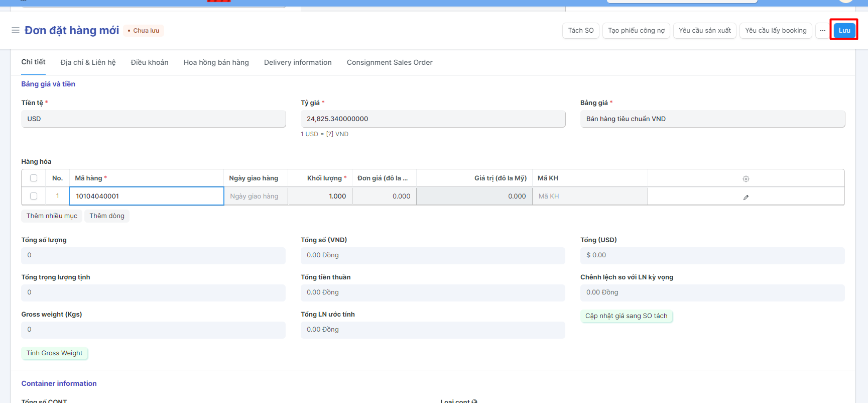Toggle the sidebar hamburger menu icon
868x403 pixels.
pyautogui.click(x=16, y=31)
